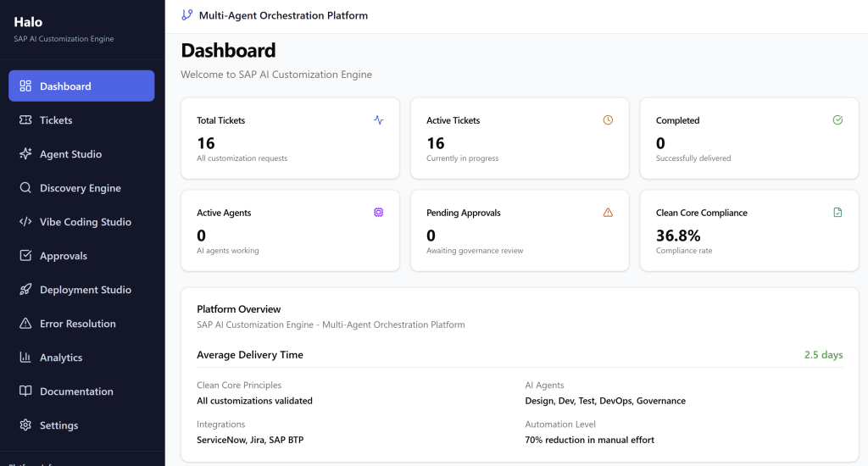Click the checkmark icon in Completed card
Screen dimensions: 868x466
[x=837, y=120]
